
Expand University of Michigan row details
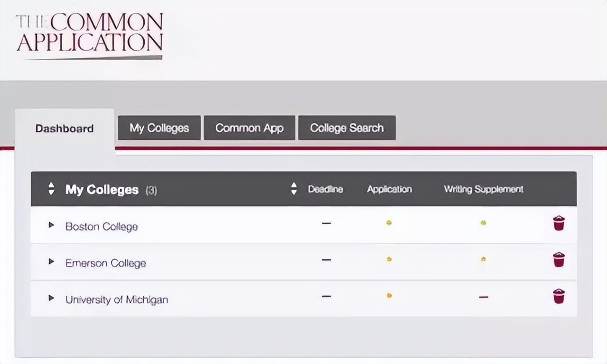(51, 298)
